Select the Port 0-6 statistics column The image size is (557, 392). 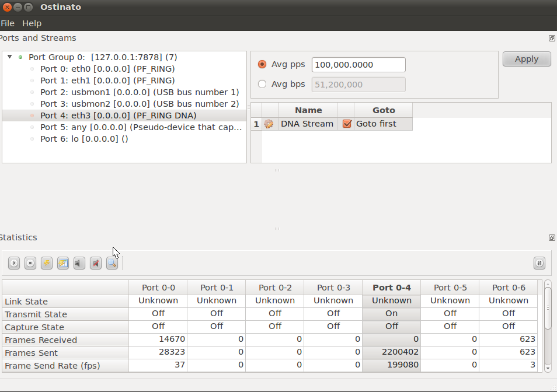(x=509, y=288)
